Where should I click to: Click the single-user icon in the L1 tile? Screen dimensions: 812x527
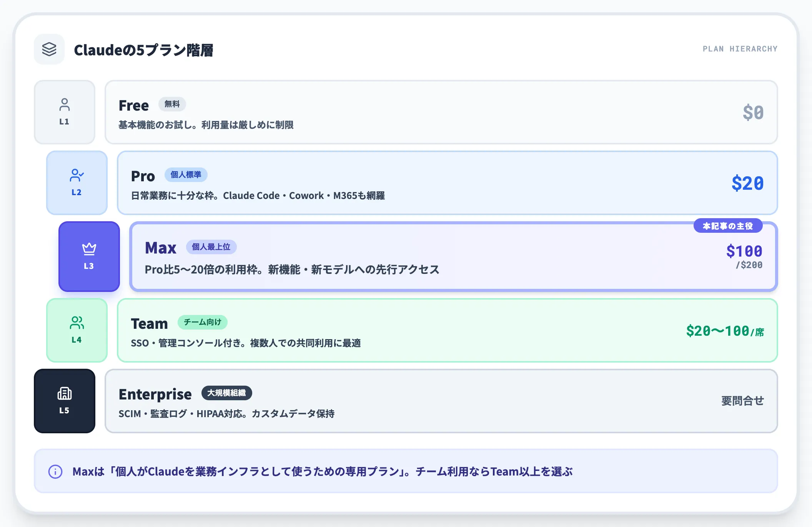(x=65, y=104)
